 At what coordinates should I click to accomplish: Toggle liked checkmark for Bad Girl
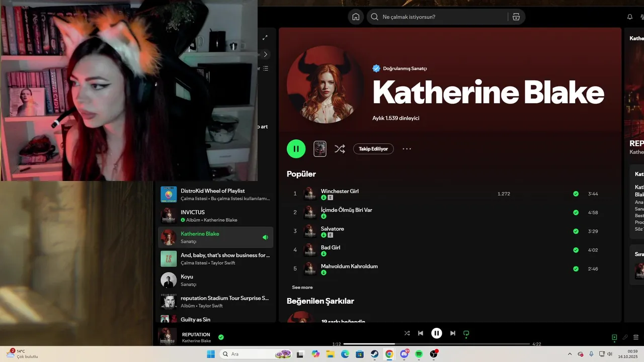coord(576,250)
